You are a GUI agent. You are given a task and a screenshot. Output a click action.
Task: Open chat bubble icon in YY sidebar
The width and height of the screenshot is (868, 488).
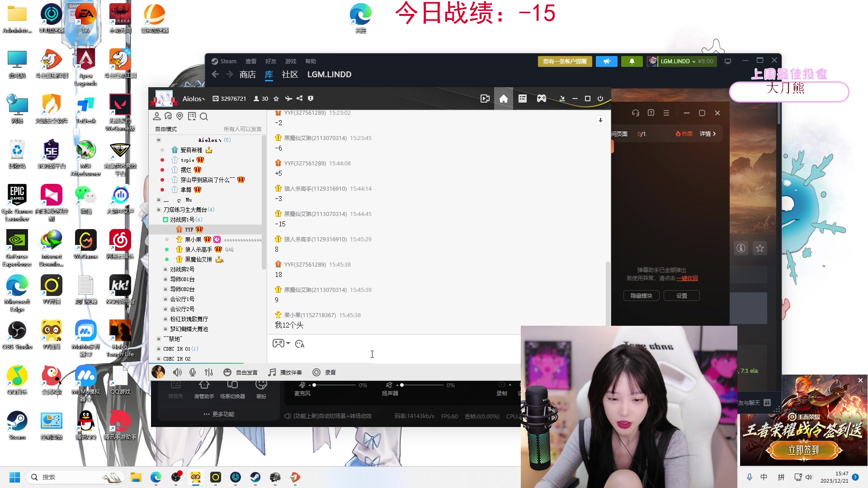pos(168,117)
